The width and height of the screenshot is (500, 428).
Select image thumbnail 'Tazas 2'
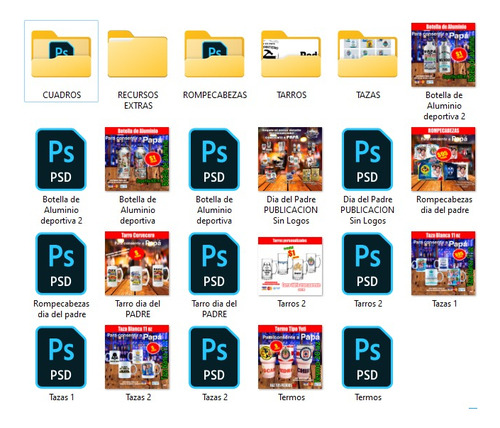click(x=137, y=357)
